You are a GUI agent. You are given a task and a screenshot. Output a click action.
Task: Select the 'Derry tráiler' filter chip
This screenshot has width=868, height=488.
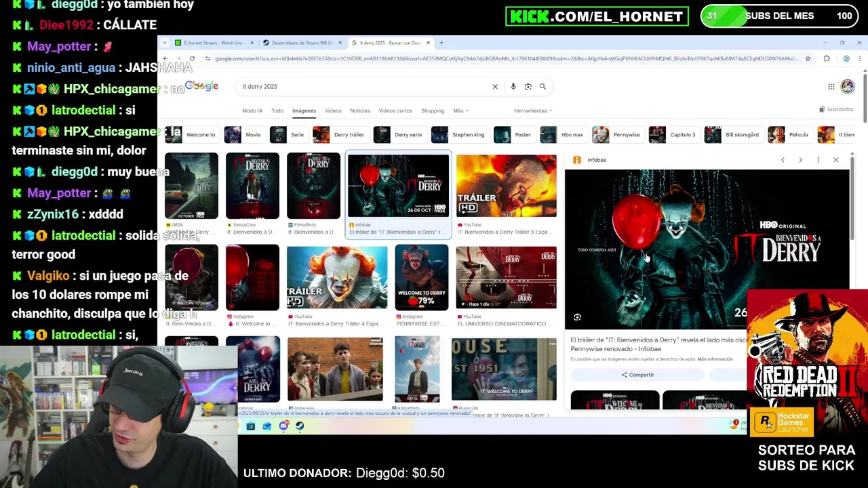click(340, 134)
